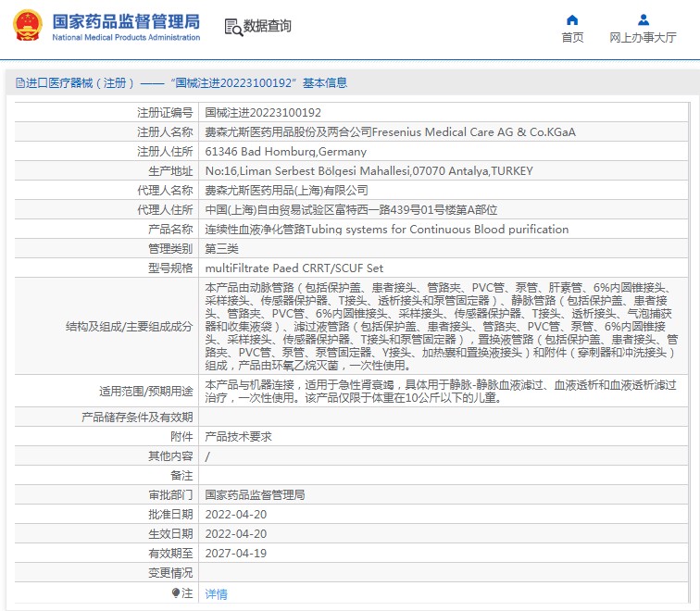The image size is (700, 611).
Task: Click the 适用范围/预期用途 label
Action: [x=146, y=392]
